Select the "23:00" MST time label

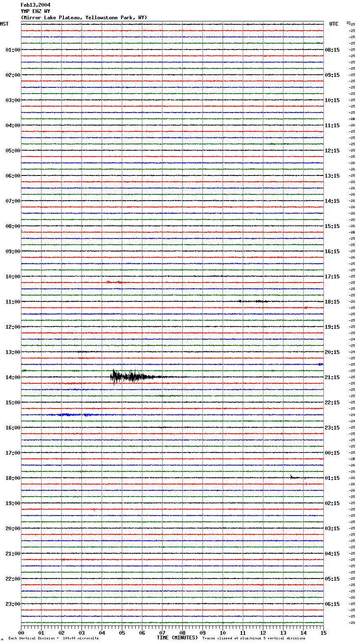[x=13, y=604]
